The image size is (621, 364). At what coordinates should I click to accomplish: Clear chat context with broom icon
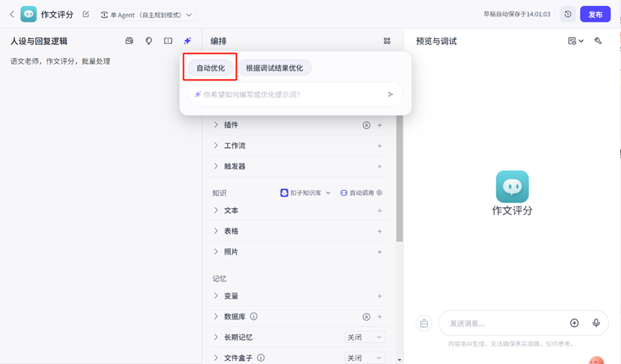[x=424, y=323]
